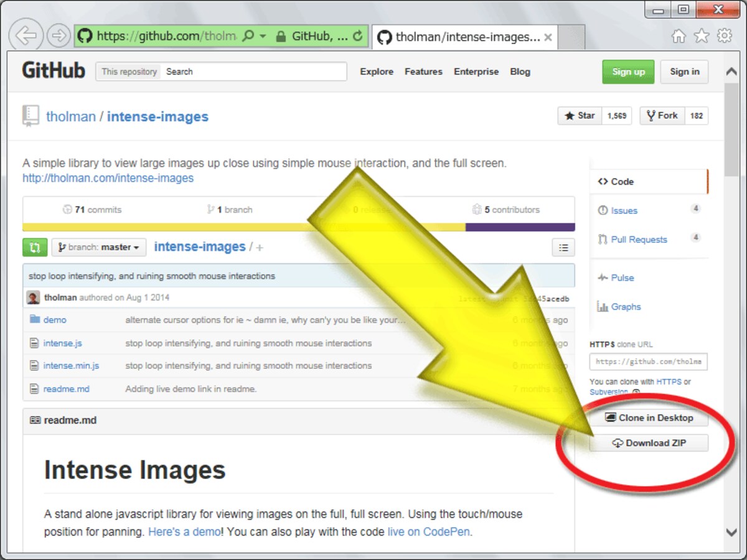Open the intense.js file
The height and width of the screenshot is (560, 747).
(x=62, y=343)
